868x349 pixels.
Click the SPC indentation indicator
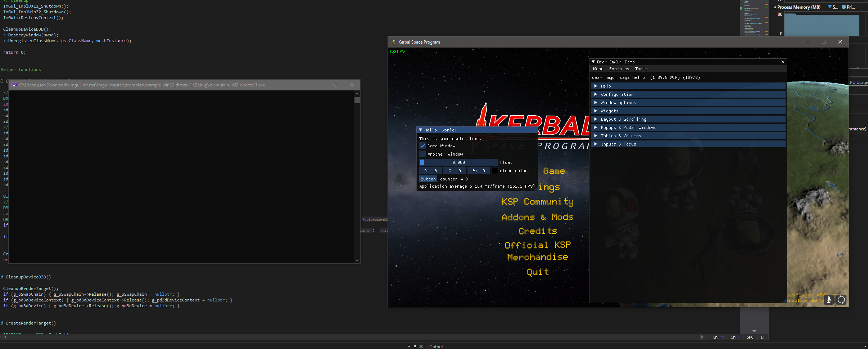click(750, 337)
